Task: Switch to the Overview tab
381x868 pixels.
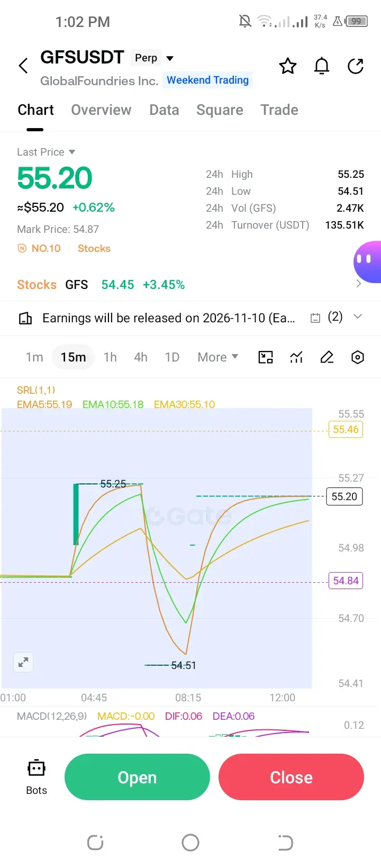Action: (101, 110)
